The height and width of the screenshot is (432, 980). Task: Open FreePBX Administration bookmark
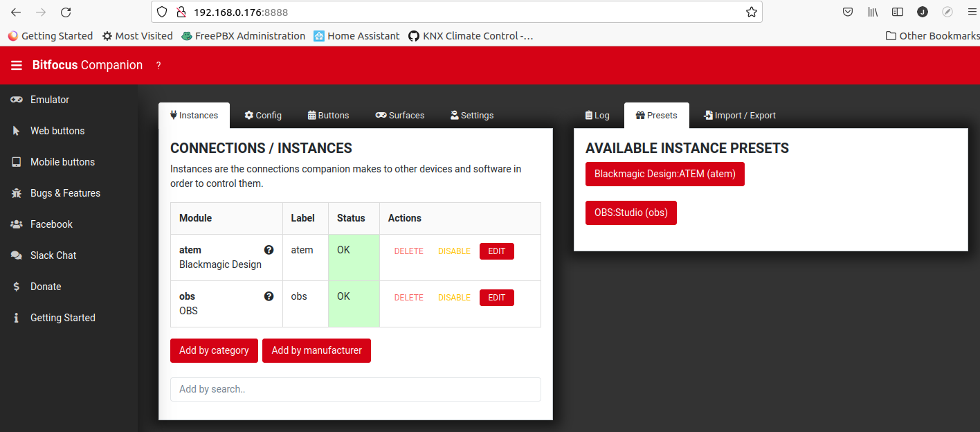coord(244,36)
